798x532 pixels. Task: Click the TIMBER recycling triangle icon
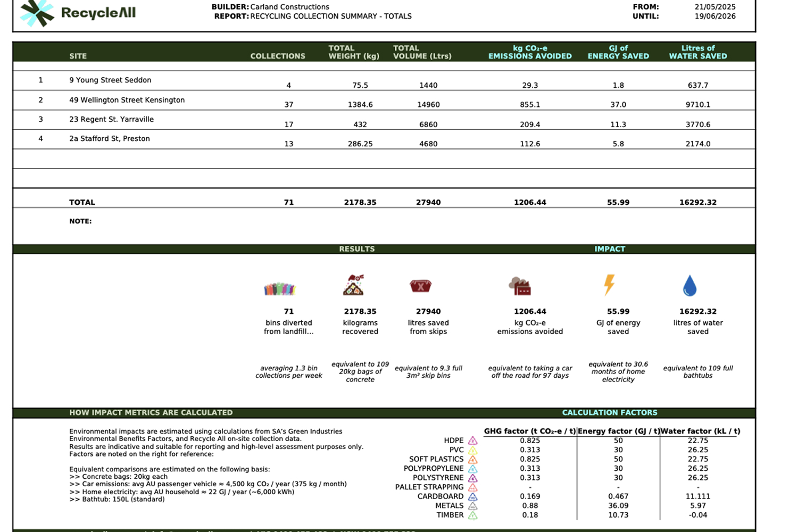(x=473, y=515)
